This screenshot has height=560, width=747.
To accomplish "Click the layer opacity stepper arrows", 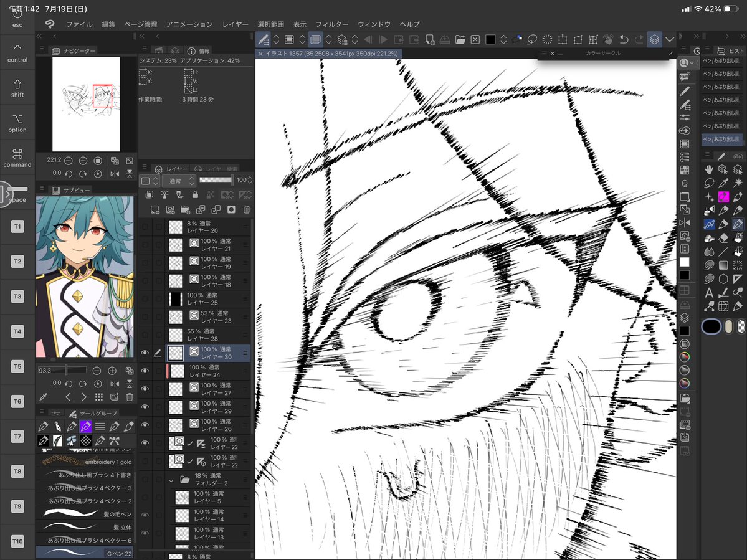I will coord(250,180).
